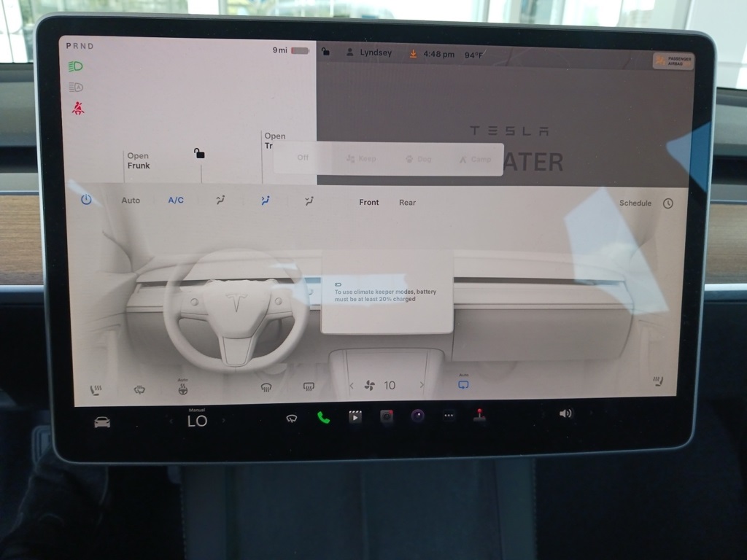The image size is (747, 560).
Task: Tap the Passenger Airbag indicator
Action: pyautogui.click(x=673, y=61)
